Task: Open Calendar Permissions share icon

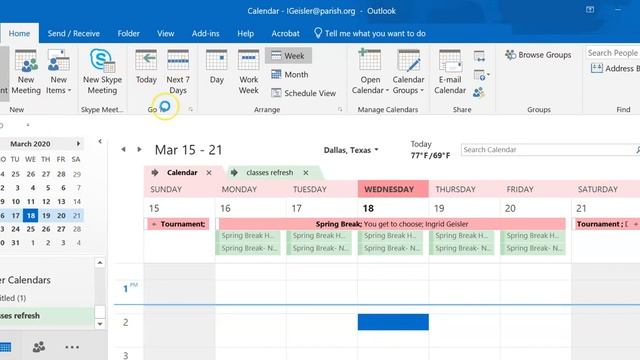Action: [478, 93]
